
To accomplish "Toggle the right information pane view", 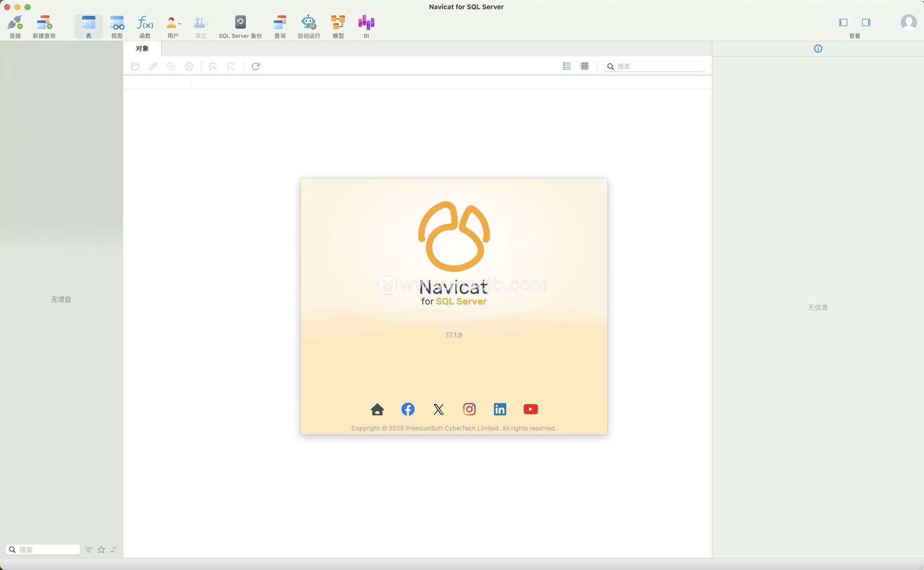I will coord(866,23).
